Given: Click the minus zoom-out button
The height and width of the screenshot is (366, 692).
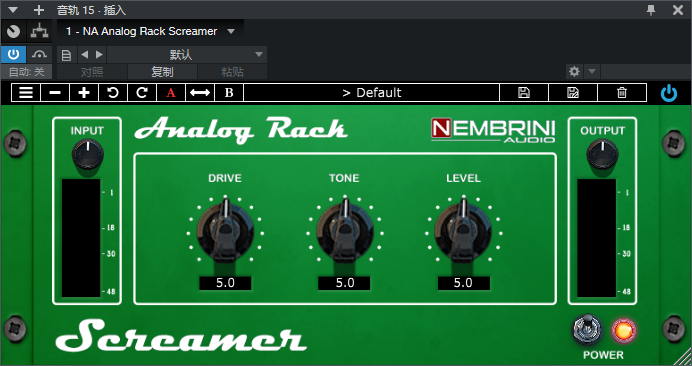Looking at the screenshot, I should pos(55,93).
